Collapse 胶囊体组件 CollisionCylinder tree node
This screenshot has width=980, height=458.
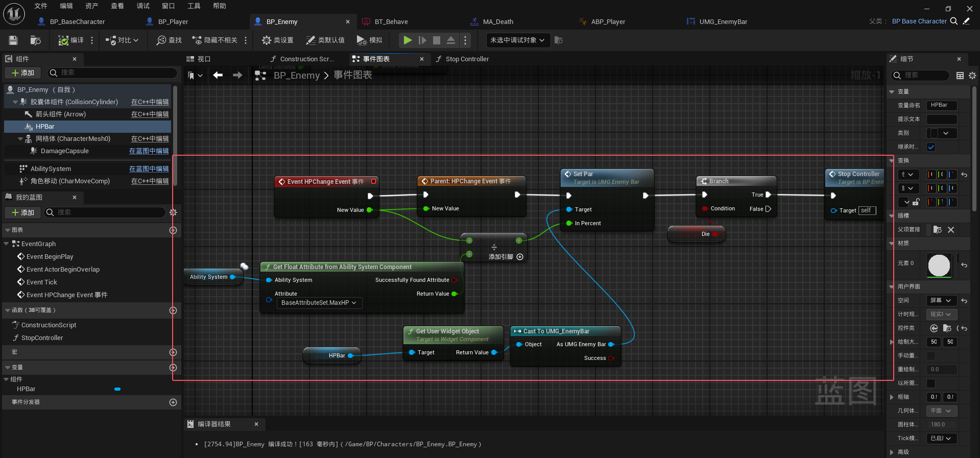click(15, 102)
